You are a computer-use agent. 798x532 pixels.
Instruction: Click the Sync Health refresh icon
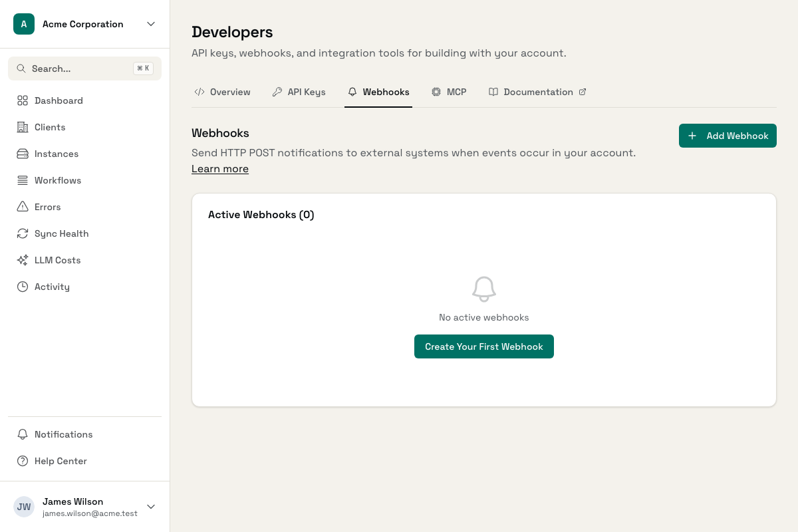point(23,233)
